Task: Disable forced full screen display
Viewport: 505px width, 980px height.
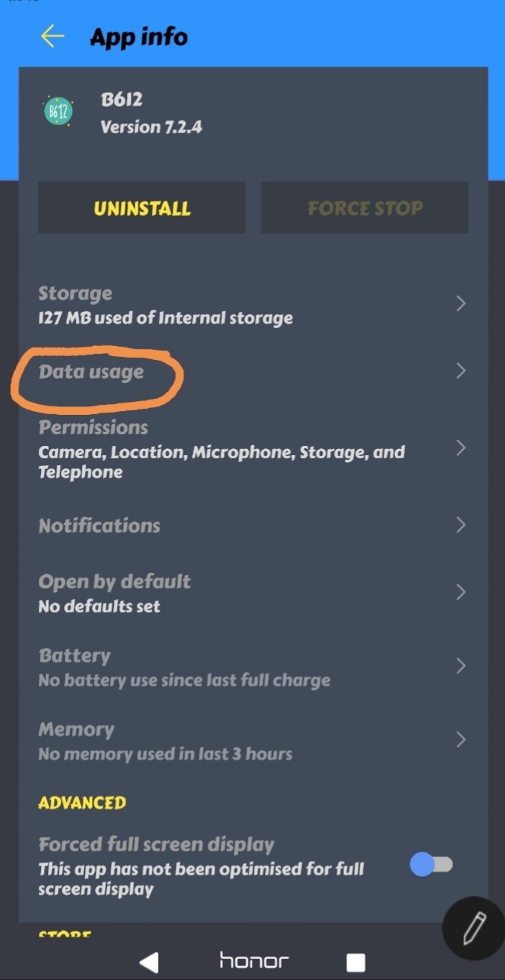Action: tap(431, 865)
